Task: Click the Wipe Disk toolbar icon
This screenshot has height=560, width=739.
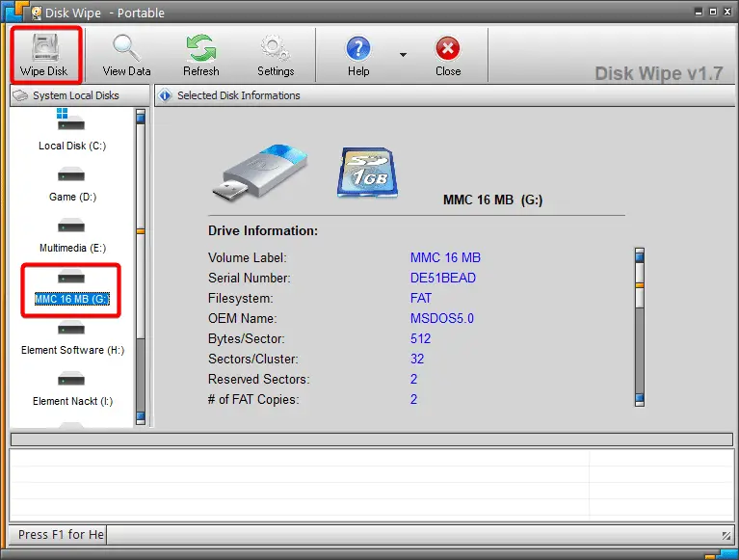Action: click(45, 48)
